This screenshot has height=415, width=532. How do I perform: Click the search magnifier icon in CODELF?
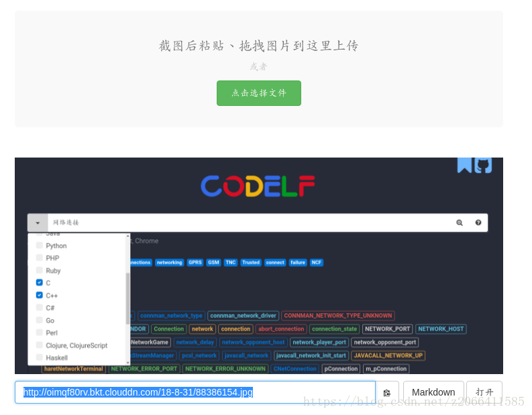[460, 223]
